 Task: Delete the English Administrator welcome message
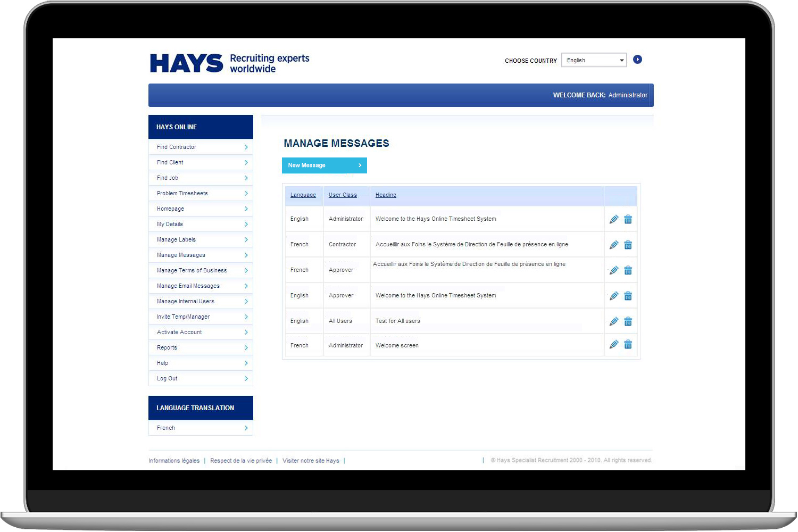pos(628,219)
